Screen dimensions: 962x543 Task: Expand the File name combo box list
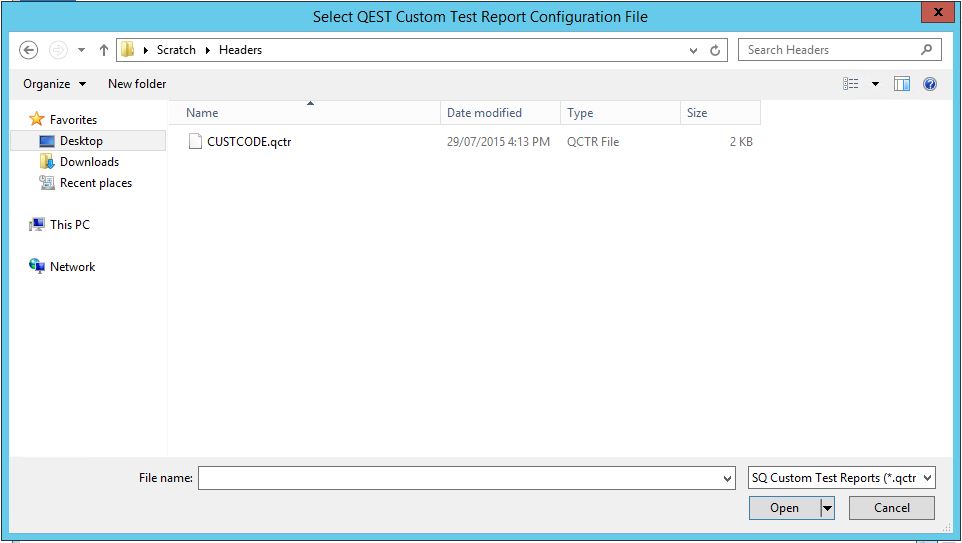coord(727,479)
